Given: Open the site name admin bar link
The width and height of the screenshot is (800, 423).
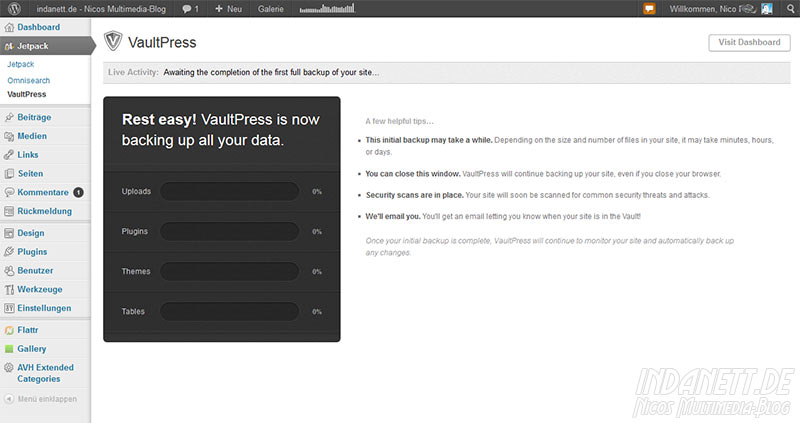Looking at the screenshot, I should click(101, 9).
